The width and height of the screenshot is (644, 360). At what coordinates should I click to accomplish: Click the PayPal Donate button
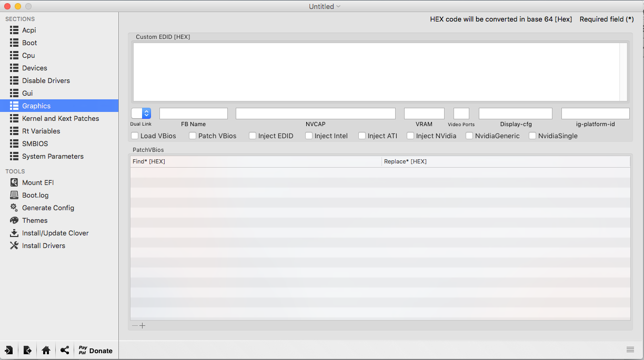point(95,351)
